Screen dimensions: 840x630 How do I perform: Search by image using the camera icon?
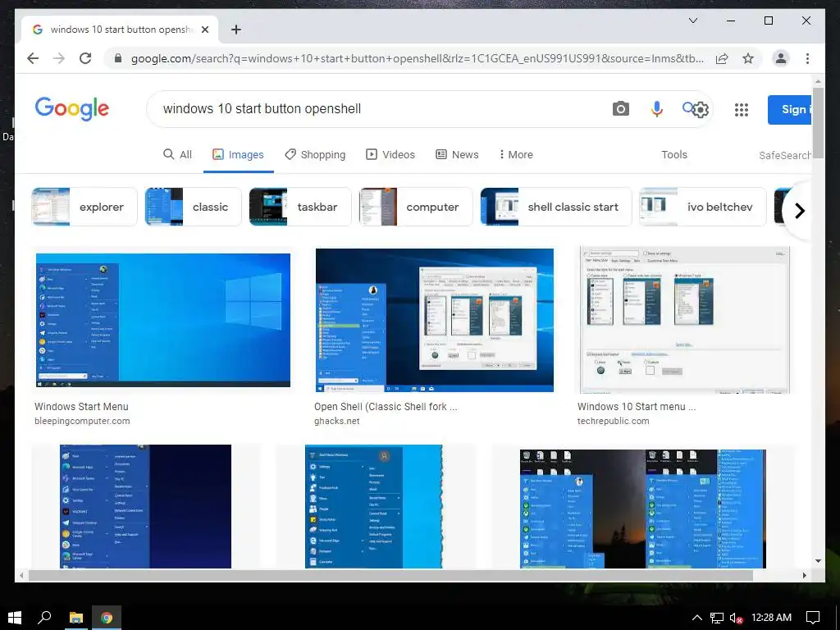click(620, 109)
